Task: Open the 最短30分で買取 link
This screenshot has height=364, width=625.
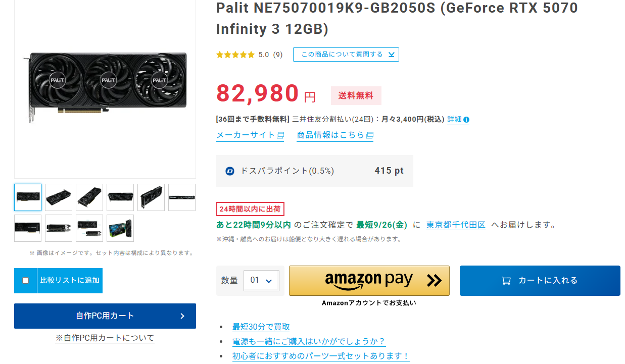Action: 261,327
